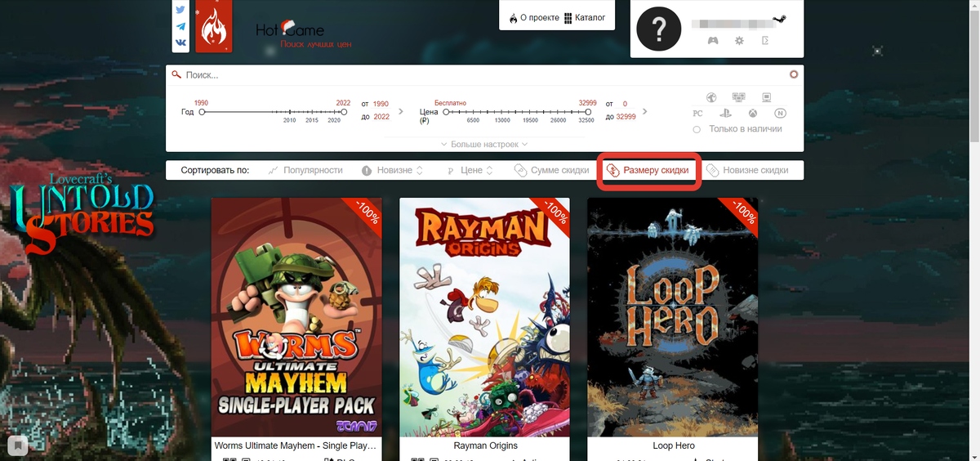Image resolution: width=980 pixels, height=461 pixels.
Task: Click the Rayman Origins title link
Action: click(484, 445)
